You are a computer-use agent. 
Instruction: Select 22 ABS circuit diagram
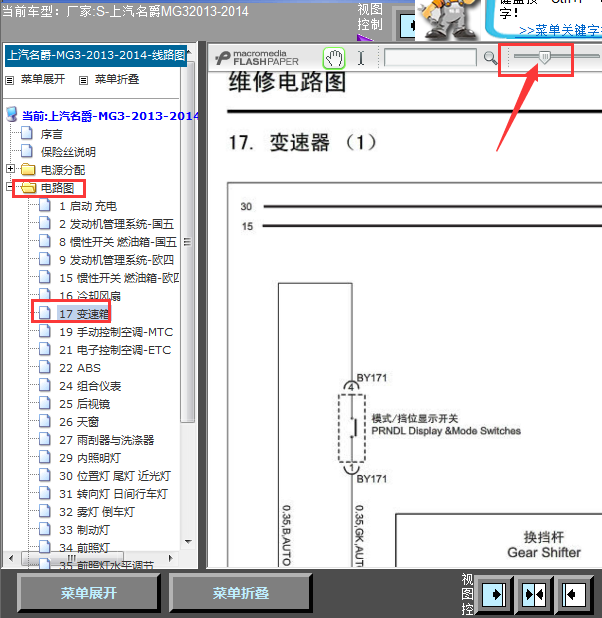tap(79, 368)
